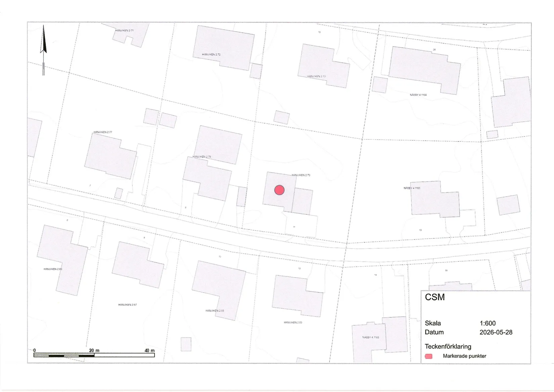Click the NÄSBY 4:1164 property label
Screen dimensions: 554x392
[418, 95]
